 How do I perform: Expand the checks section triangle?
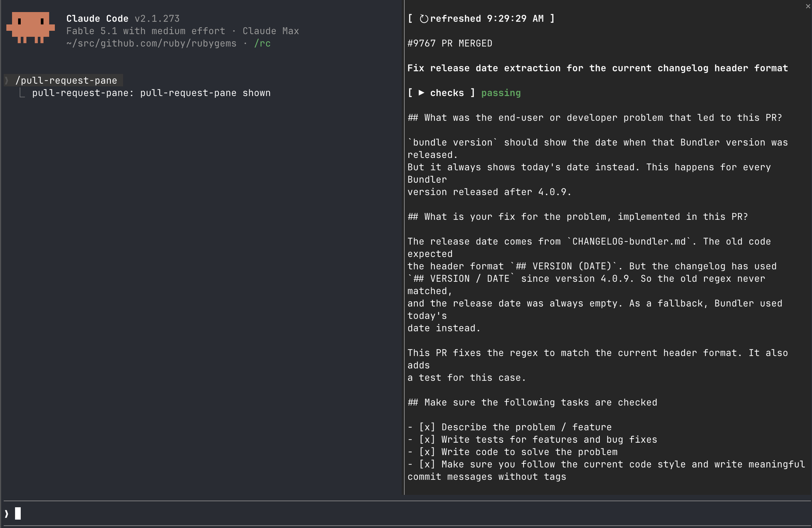point(421,93)
